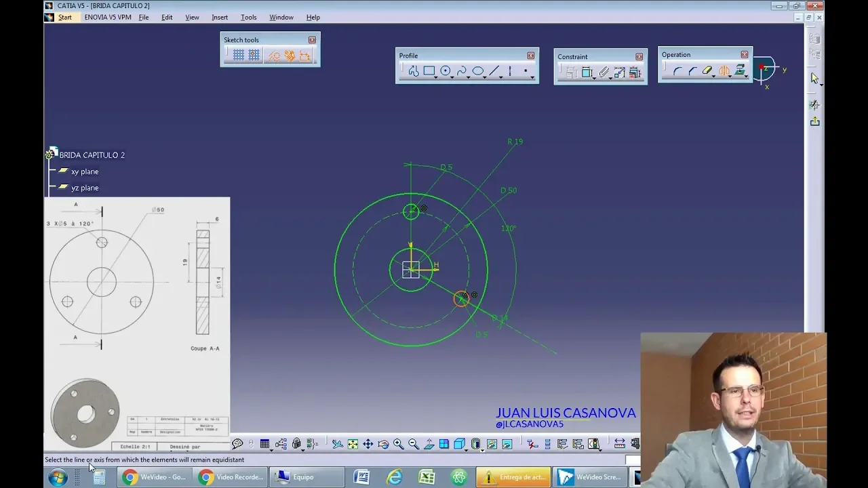This screenshot has height=488, width=868.
Task: Open the Point tool dropdown arrow
Action: 532,77
